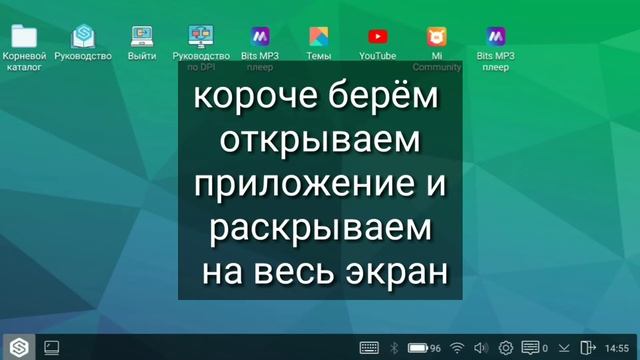Open the start menu S logo button

pyautogui.click(x=19, y=347)
